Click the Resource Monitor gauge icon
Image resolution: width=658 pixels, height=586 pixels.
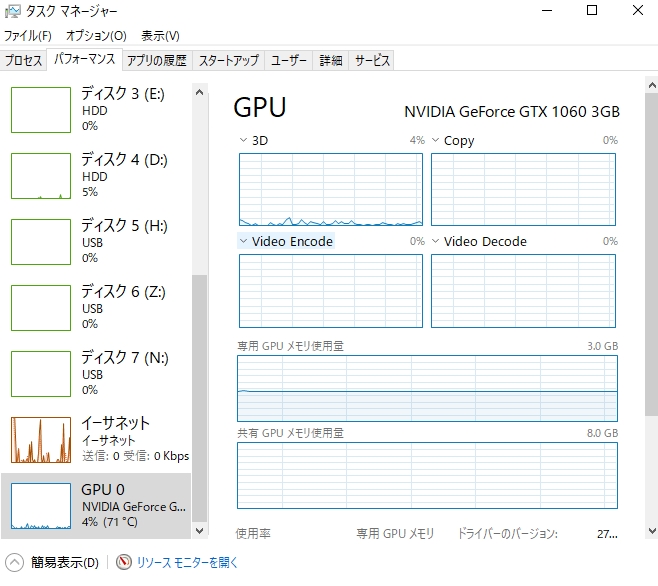tap(123, 562)
